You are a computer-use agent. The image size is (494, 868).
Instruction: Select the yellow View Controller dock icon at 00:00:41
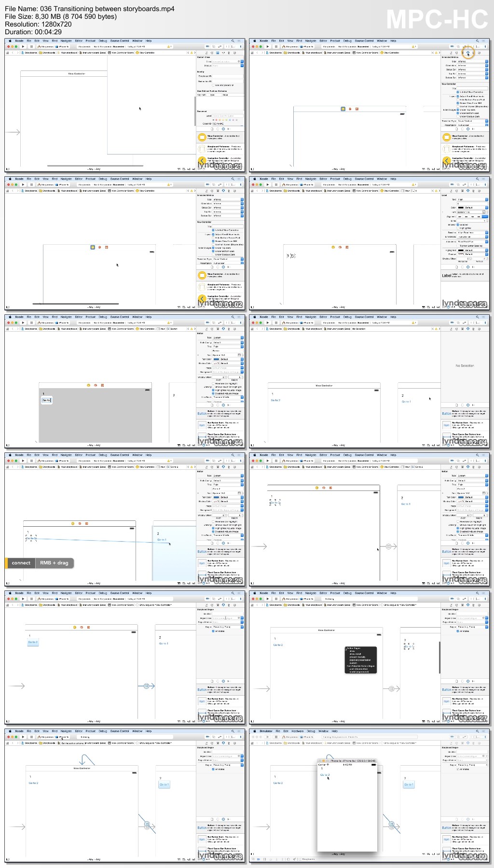[343, 109]
